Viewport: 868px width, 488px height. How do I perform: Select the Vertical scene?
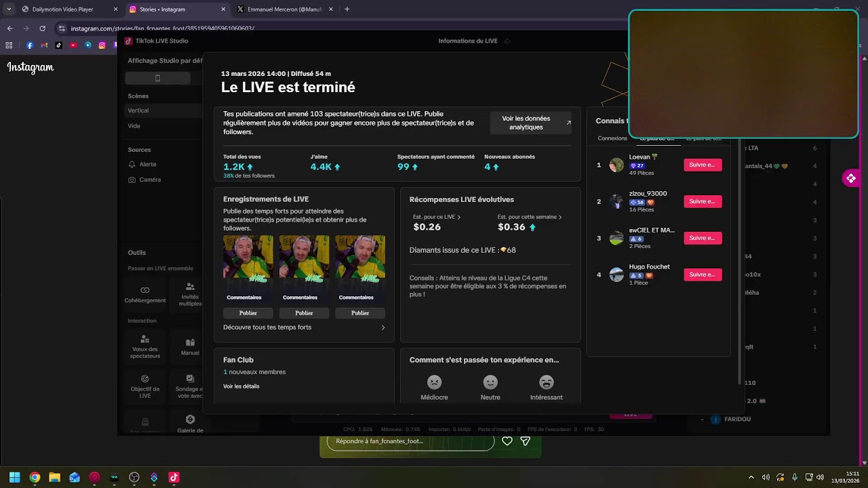click(163, 110)
